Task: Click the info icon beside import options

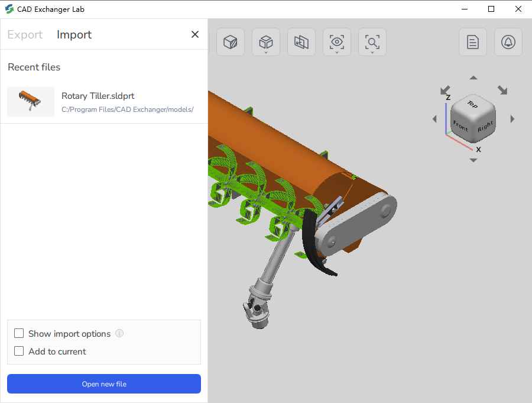Action: 119,333
